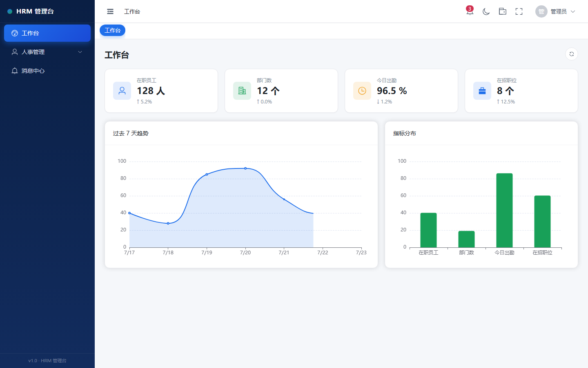Click the 部门数 green bar
Image resolution: width=588 pixels, height=368 pixels.
[466, 239]
